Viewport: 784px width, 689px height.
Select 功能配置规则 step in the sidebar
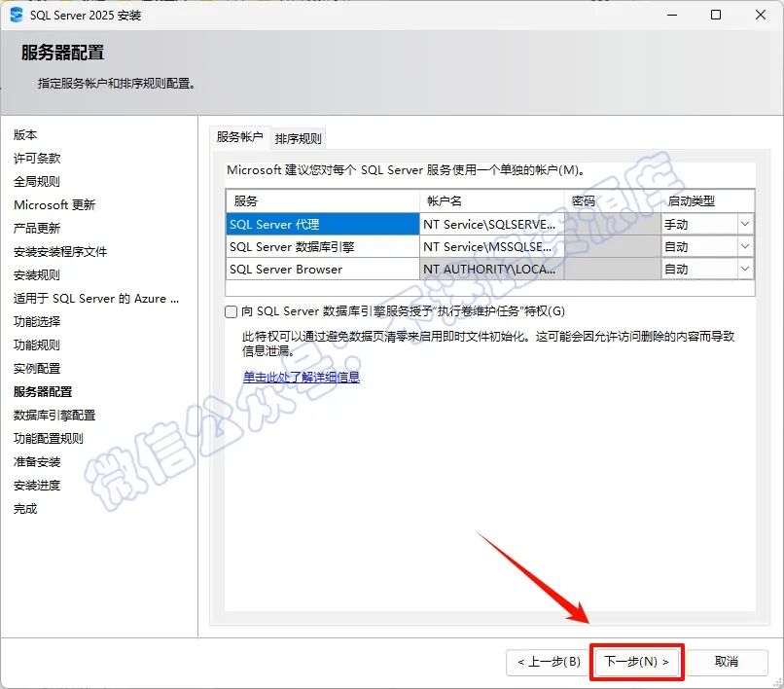click(49, 438)
